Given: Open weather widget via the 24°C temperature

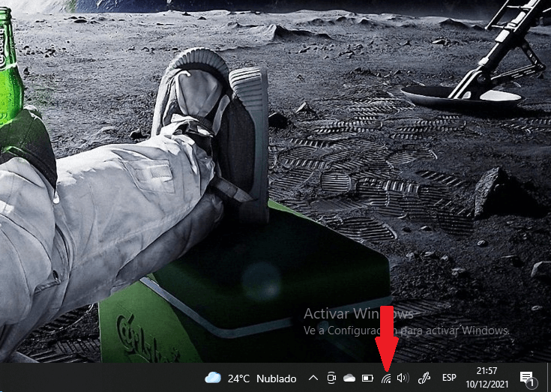Looking at the screenshot, I should click(x=238, y=379).
